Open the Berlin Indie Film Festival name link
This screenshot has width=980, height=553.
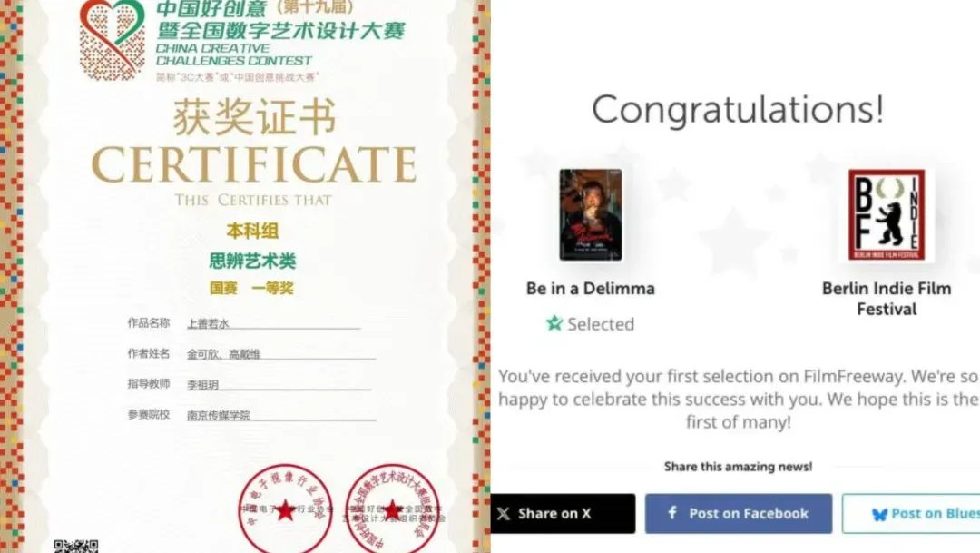tap(887, 299)
